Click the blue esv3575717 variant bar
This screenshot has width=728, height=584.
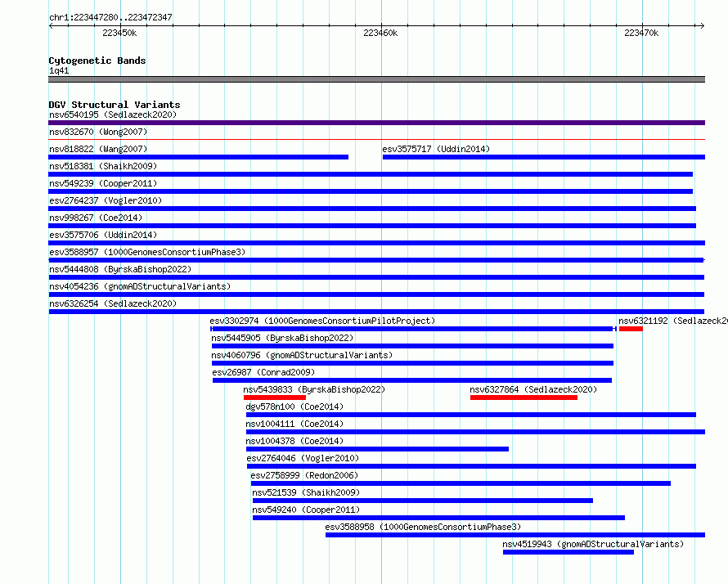pos(544,157)
